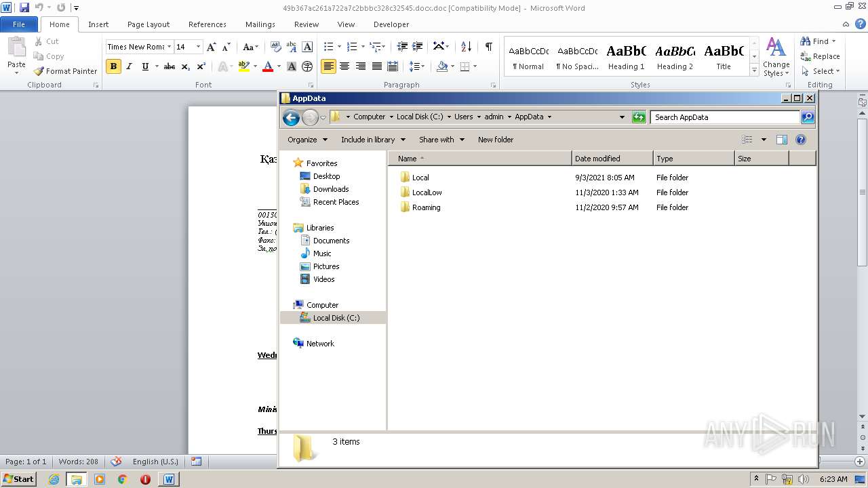This screenshot has height=488, width=868.
Task: Switch to the Developer tab
Action: [391, 24]
